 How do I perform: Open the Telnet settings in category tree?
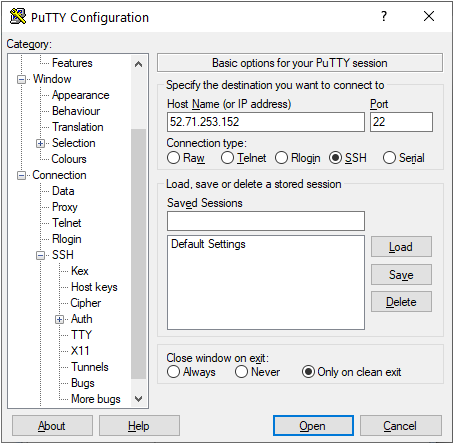(66, 223)
